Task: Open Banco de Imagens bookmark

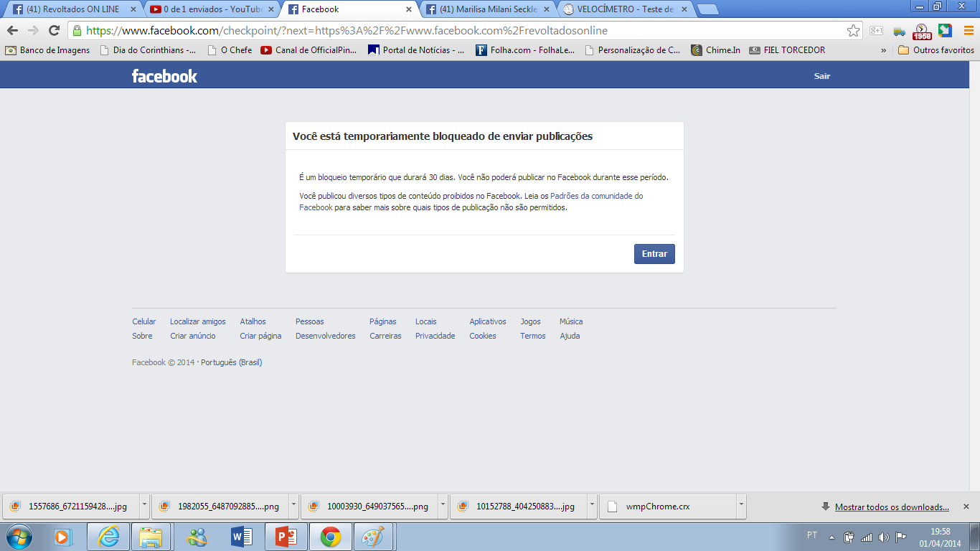Action: pos(48,50)
